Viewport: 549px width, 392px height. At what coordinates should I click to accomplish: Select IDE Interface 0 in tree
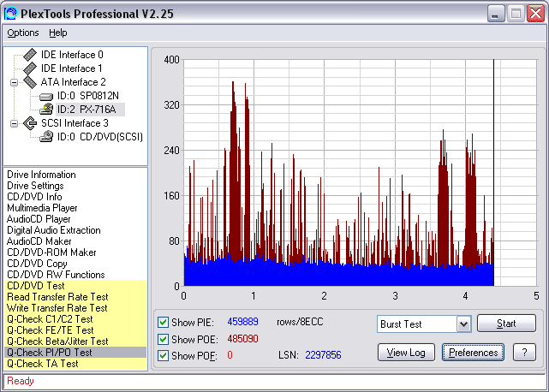(72, 55)
